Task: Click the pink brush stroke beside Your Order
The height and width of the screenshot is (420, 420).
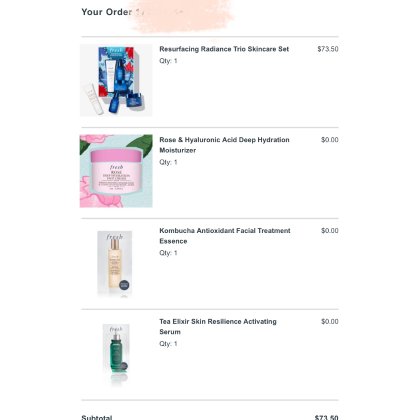Action: [x=182, y=15]
